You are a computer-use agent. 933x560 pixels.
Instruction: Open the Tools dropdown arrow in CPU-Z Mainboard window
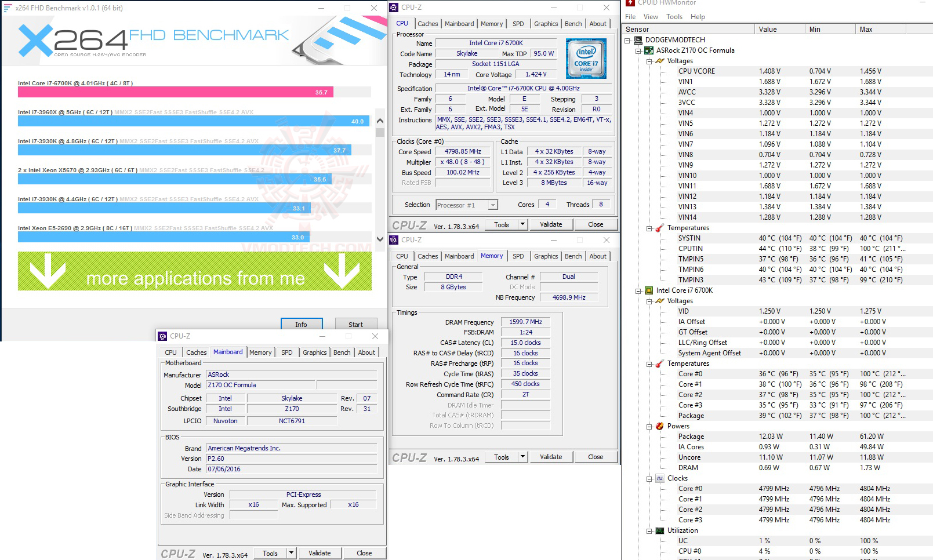[x=291, y=553]
